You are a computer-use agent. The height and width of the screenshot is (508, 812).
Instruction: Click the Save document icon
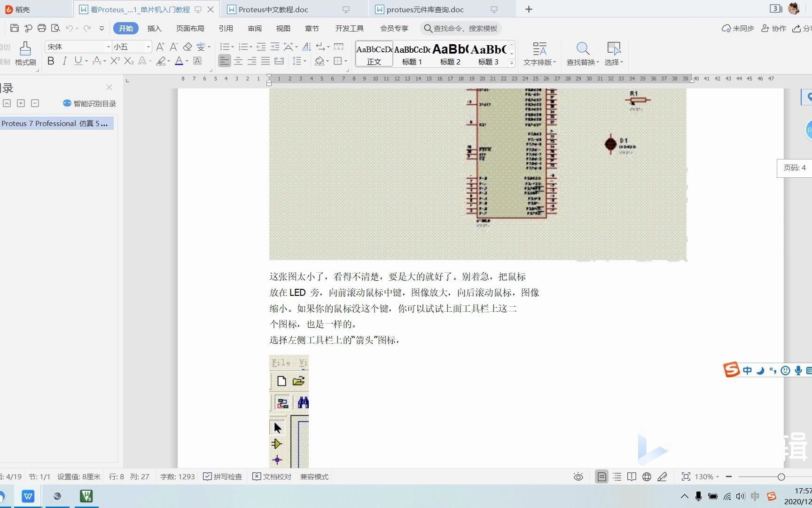pos(14,28)
